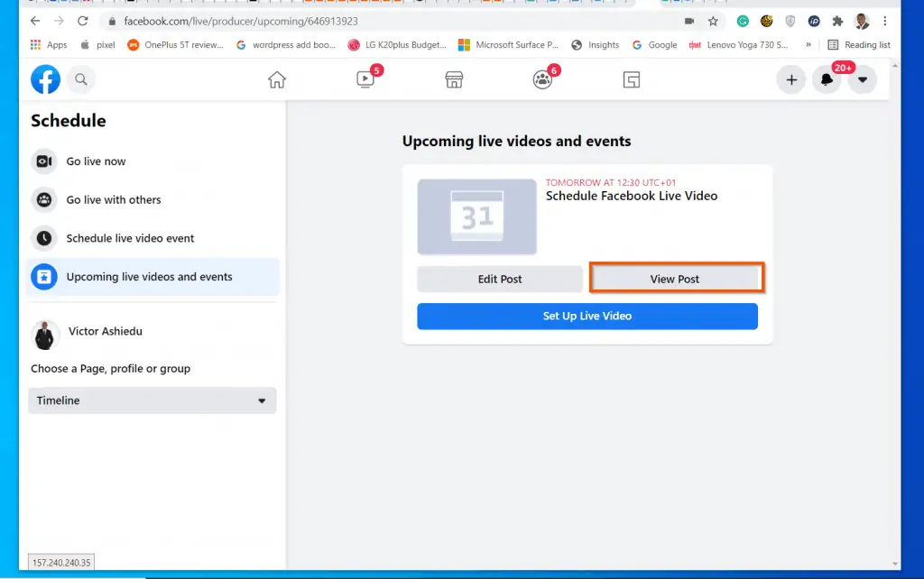The width and height of the screenshot is (924, 579).
Task: Expand the account dropdown arrow
Action: [x=862, y=79]
